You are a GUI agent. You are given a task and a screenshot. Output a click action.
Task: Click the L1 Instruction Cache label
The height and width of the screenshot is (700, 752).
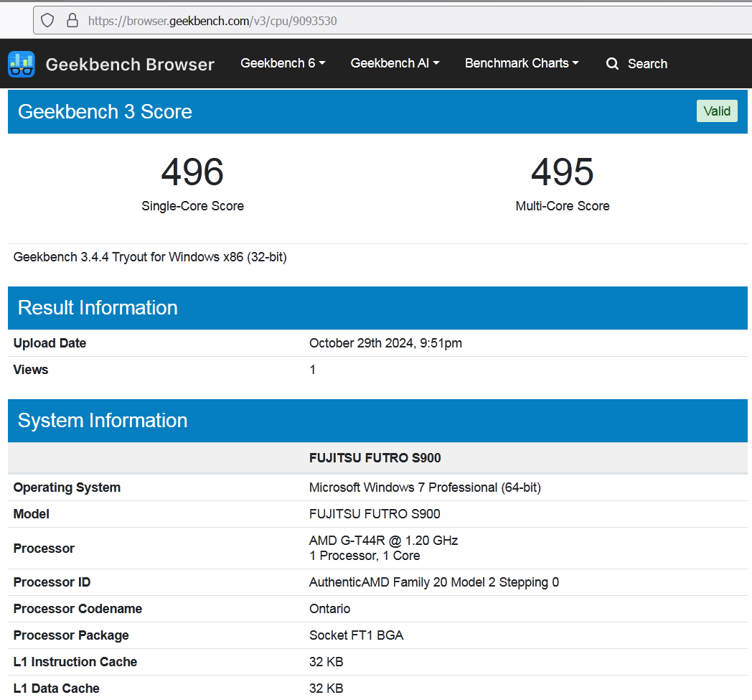point(75,662)
